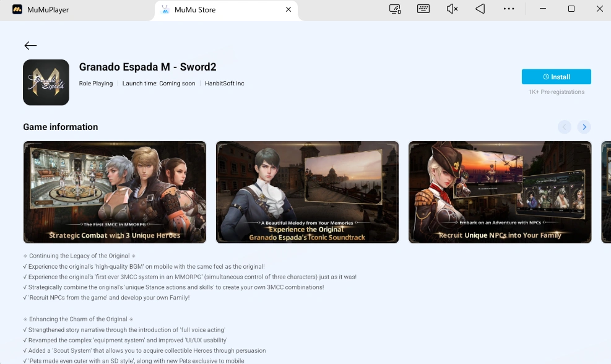Click the line about unique Stance actions
The width and height of the screenshot is (611, 364).
click(x=173, y=287)
